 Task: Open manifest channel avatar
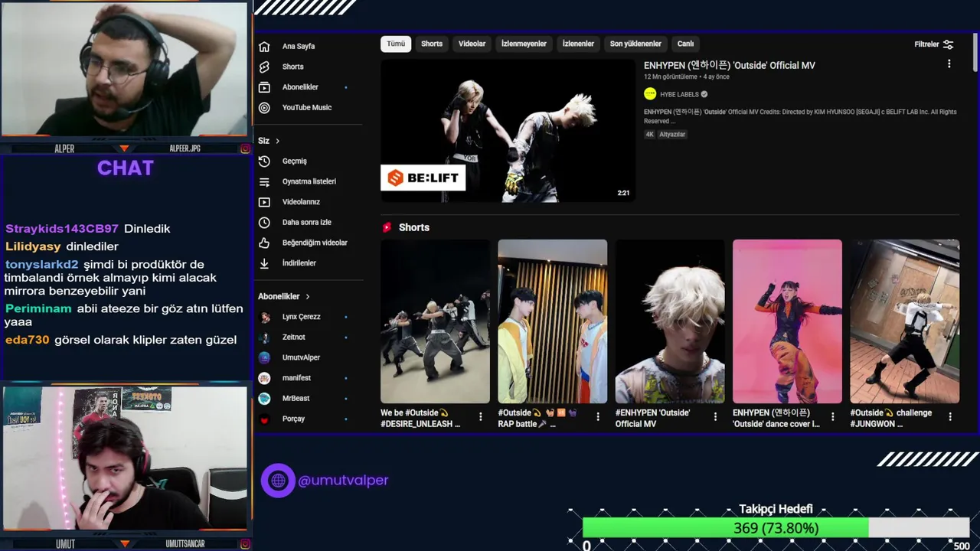tap(264, 378)
